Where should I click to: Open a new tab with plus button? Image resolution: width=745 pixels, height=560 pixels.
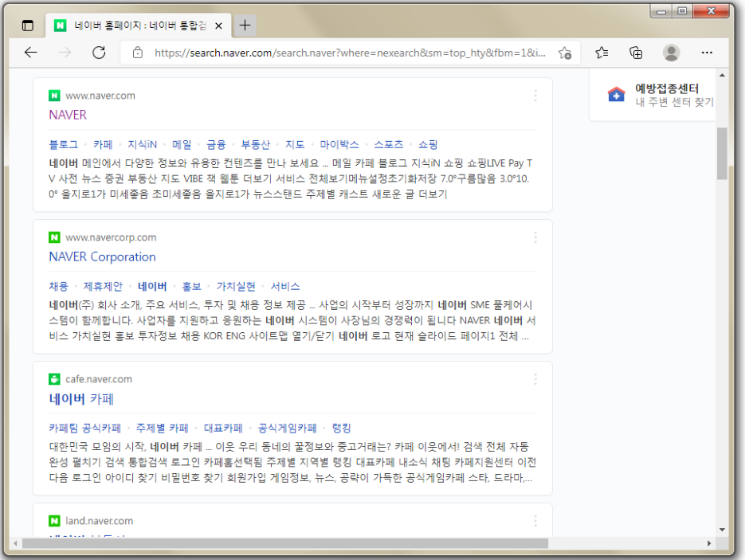[x=245, y=25]
